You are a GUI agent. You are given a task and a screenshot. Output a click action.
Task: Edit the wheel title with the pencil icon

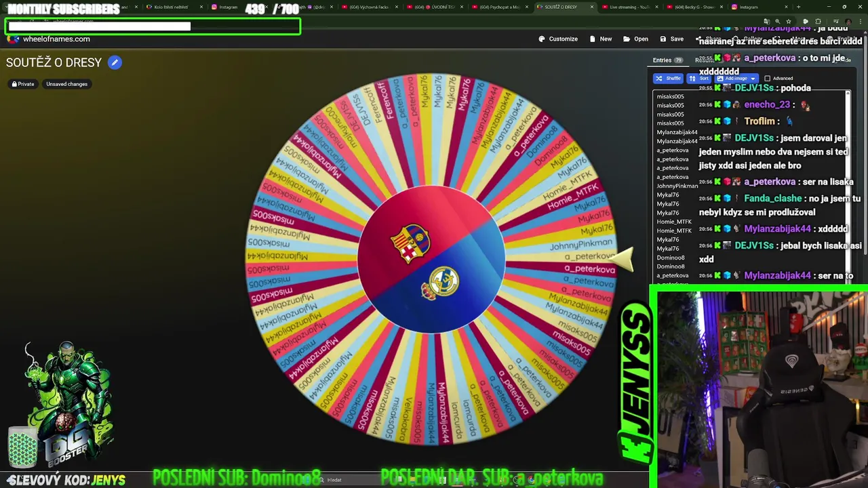point(115,62)
